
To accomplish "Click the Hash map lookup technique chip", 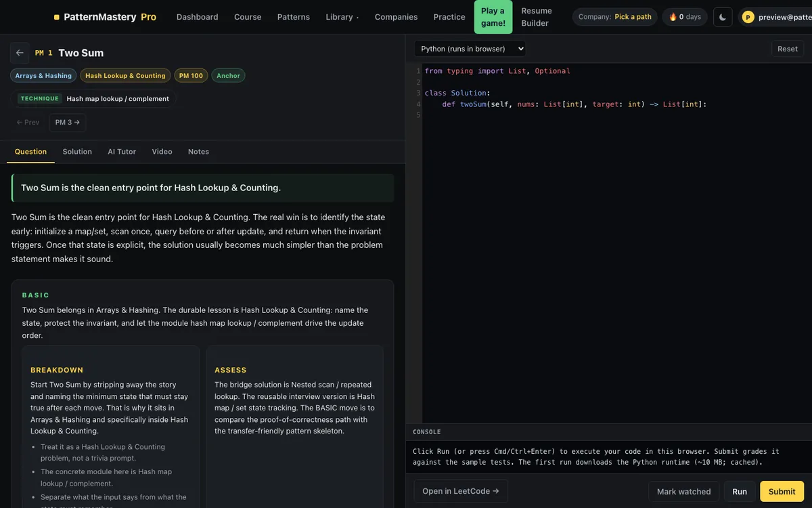I will (93, 99).
